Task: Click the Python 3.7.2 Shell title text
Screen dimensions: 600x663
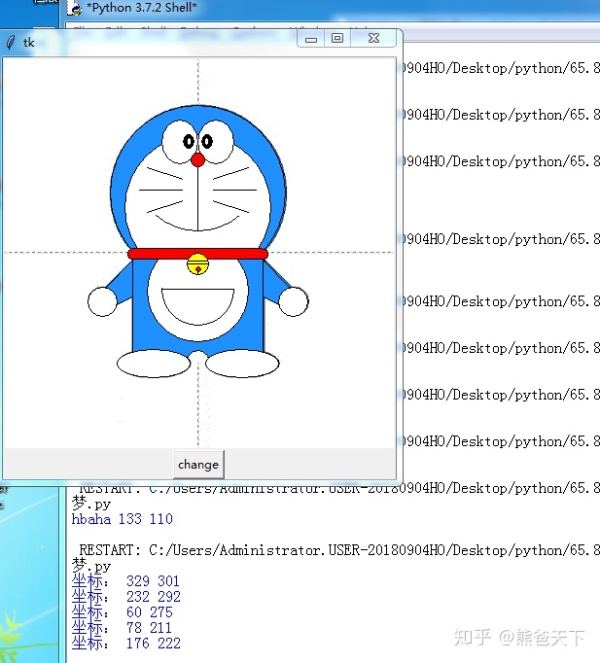Action: pyautogui.click(x=142, y=8)
